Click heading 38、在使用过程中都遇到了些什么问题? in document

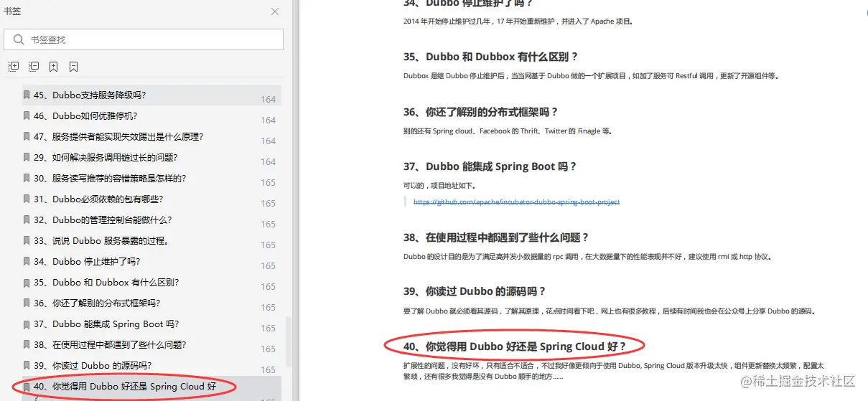pos(495,237)
